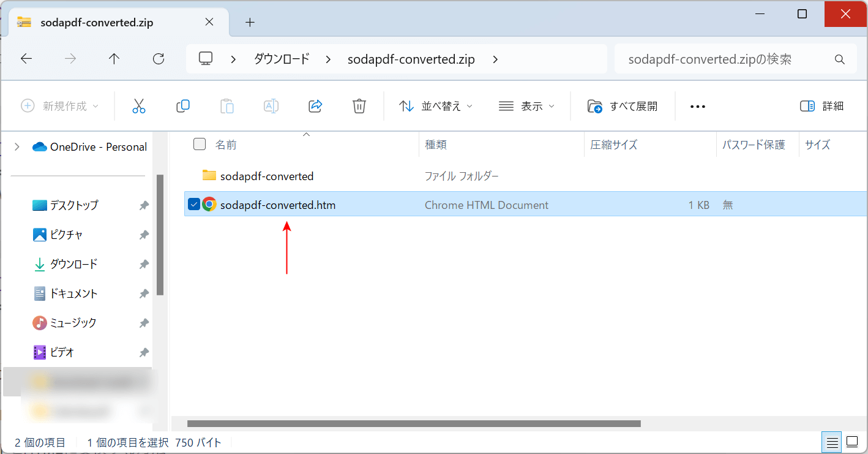Expand chevron after ダウンロード breadcrumb
The width and height of the screenshot is (868, 454).
tap(329, 59)
